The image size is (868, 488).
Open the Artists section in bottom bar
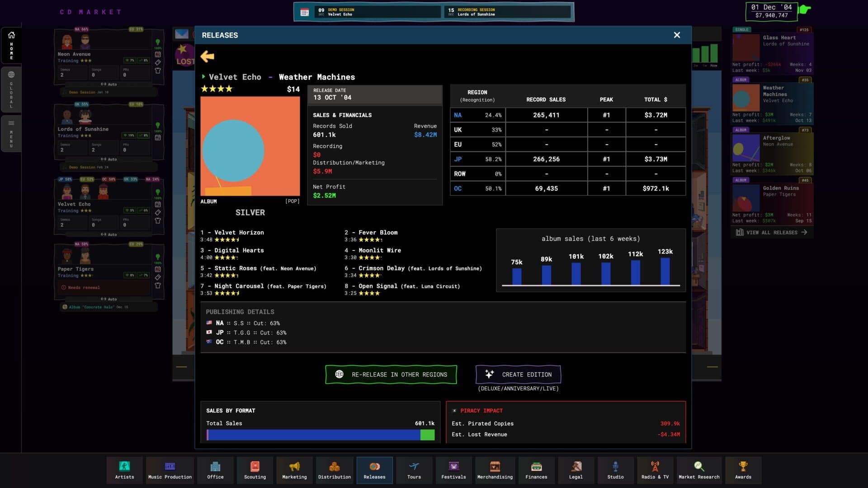124,470
